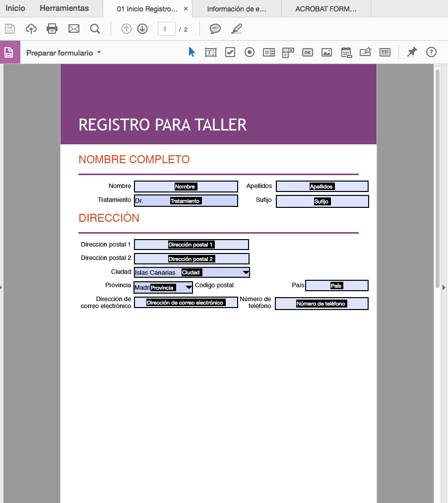Click the REGISTRO PARA TALLER heading
448x503 pixels.
(162, 125)
